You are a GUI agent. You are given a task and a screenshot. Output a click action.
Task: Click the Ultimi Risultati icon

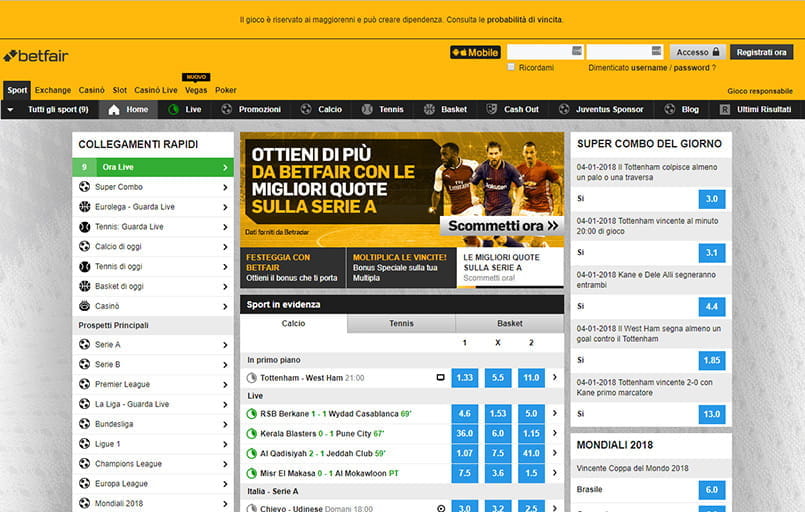(724, 109)
